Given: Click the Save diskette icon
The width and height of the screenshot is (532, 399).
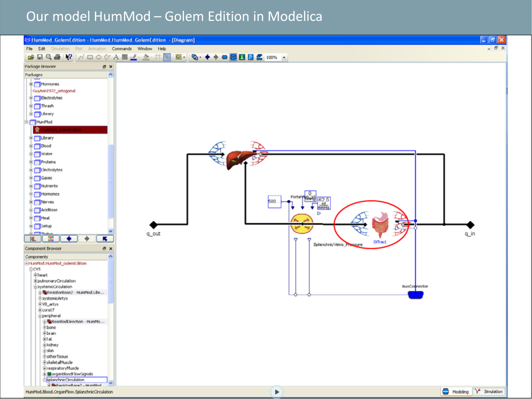Looking at the screenshot, I should (39, 57).
